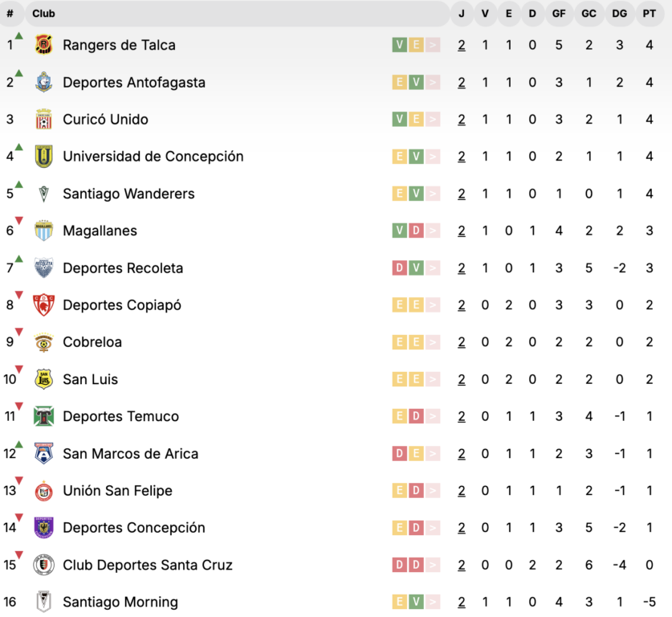672x617 pixels.
Task: Click the Deportes Antofagasta crest icon
Action: (43, 82)
